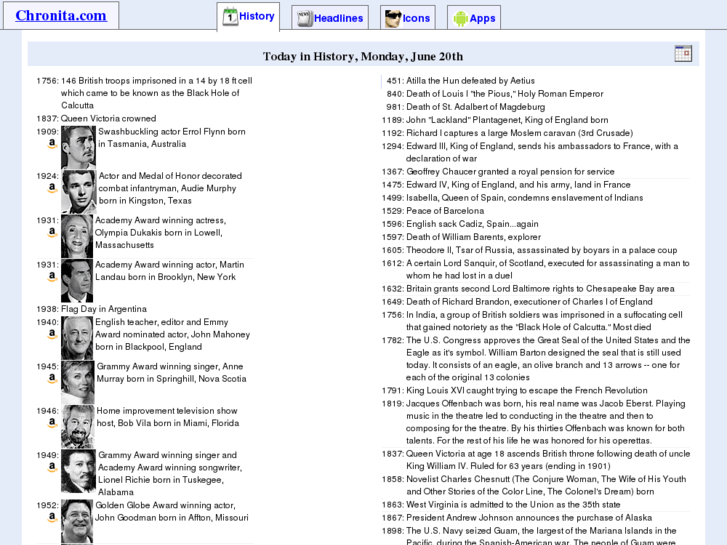Click Amazon icon beside Errol Flynn entry
The width and height of the screenshot is (727, 545).
51,144
